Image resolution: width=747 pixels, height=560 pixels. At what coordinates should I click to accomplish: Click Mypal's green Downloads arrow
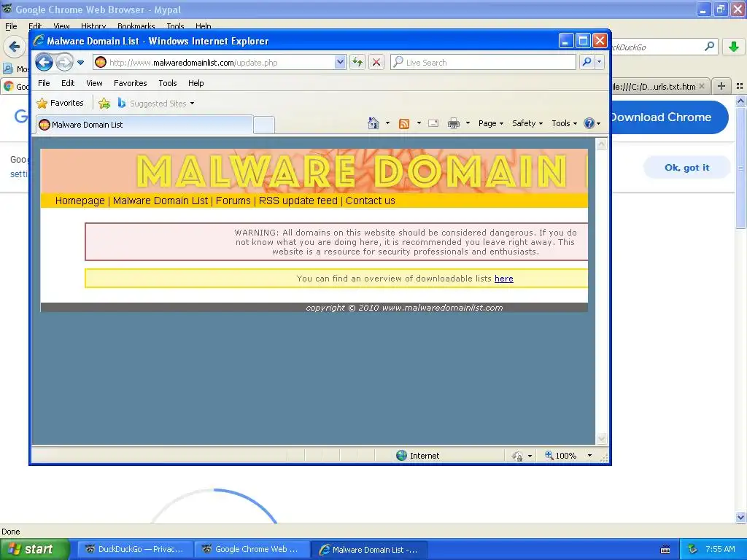pyautogui.click(x=734, y=47)
